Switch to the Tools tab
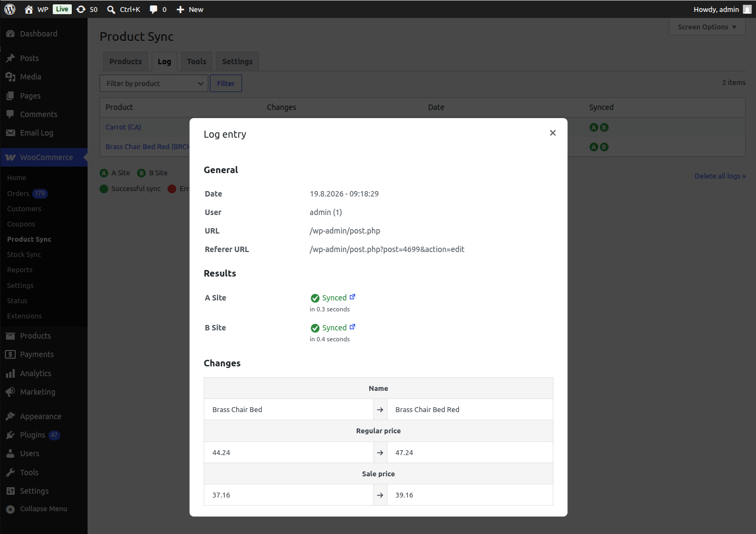This screenshot has height=534, width=756. click(196, 62)
